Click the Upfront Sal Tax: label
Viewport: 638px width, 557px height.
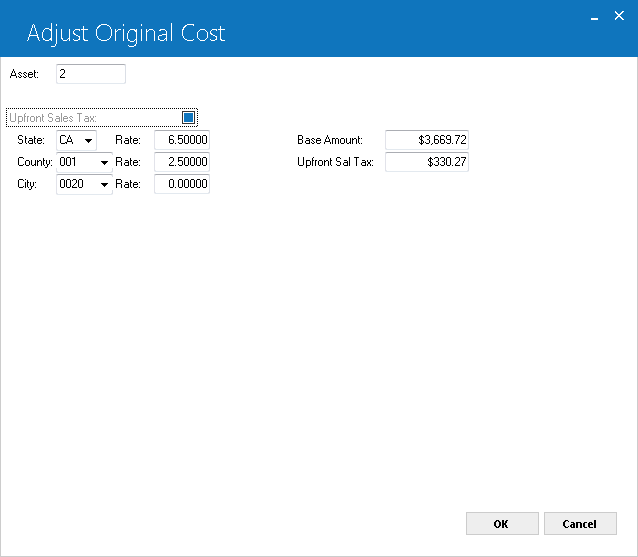point(335,162)
